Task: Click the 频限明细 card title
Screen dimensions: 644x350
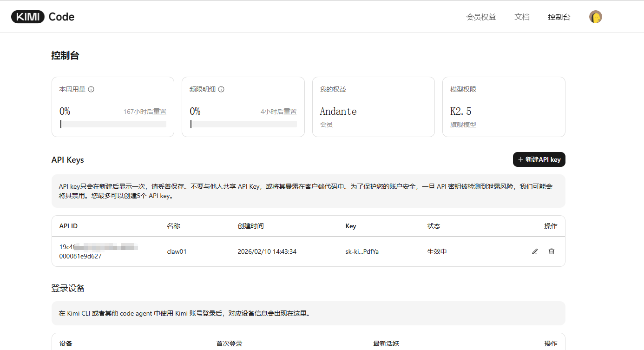Action: click(x=203, y=89)
